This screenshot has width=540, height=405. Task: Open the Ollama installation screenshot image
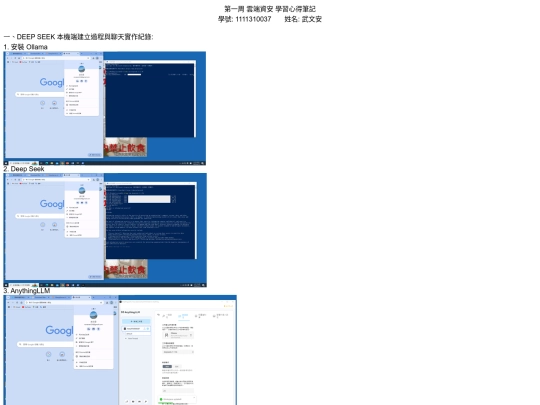(105, 108)
